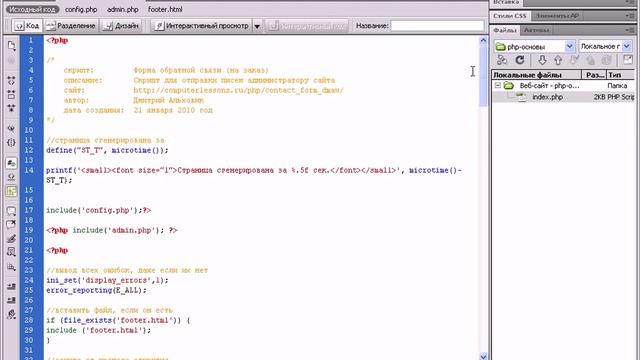Viewport: 640px width, 360px height.
Task: Click the dimmed live code button
Action: (307, 26)
